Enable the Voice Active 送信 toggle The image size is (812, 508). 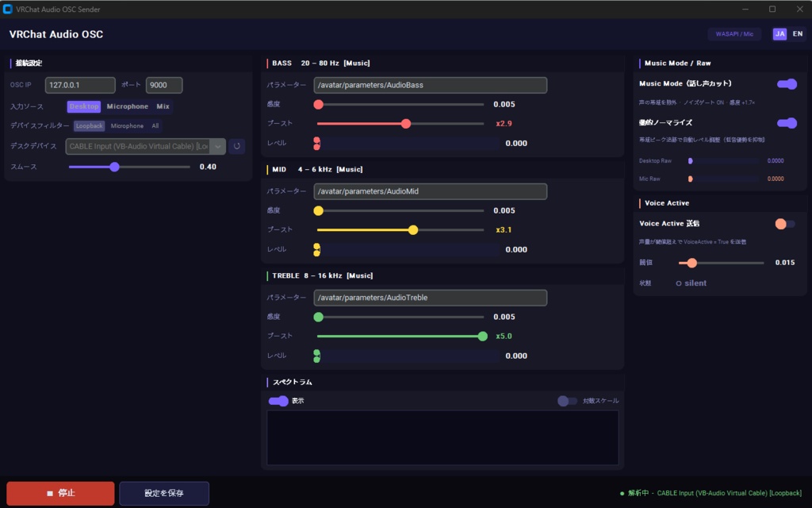click(783, 224)
